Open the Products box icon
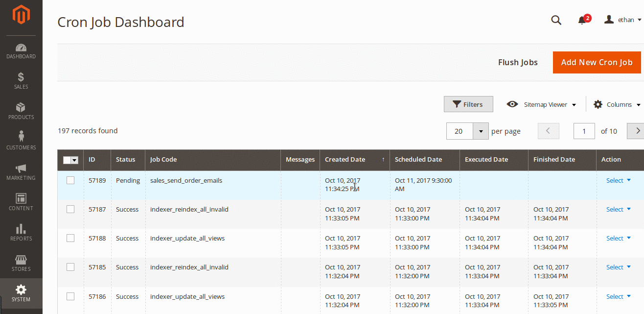Viewport: 644px width, 314px height. pos(21,108)
